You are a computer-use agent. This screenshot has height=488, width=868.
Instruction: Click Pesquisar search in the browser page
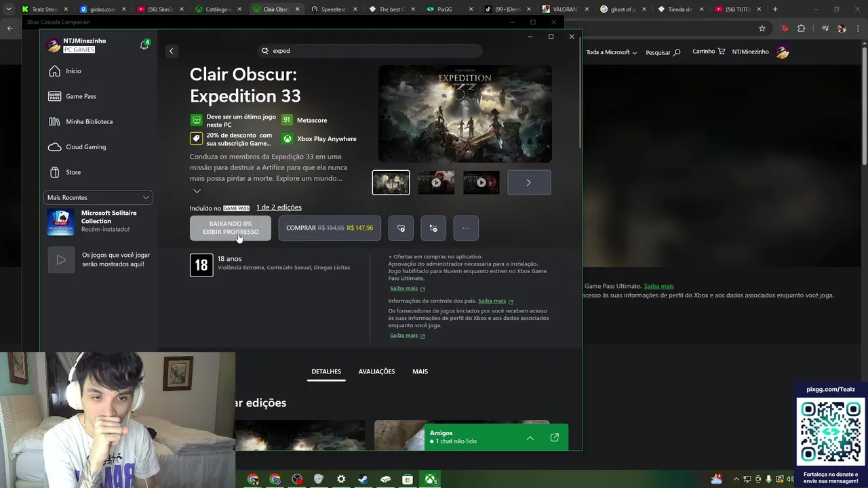tap(663, 52)
